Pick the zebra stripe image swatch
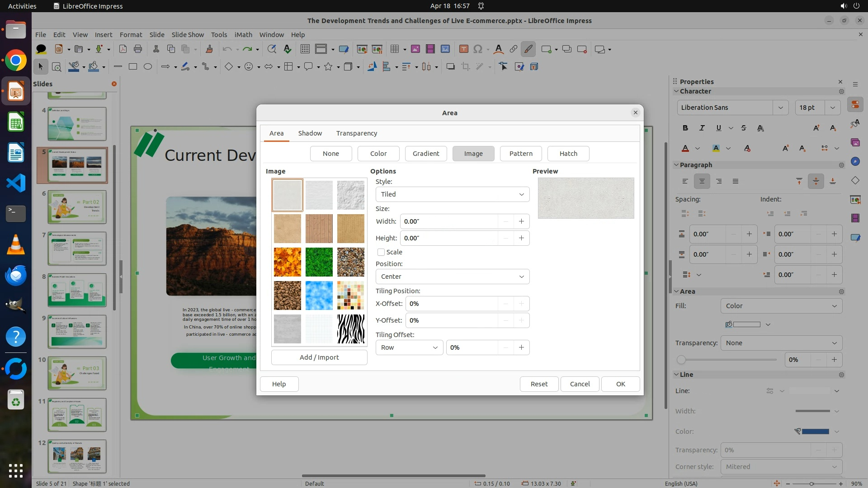The width and height of the screenshot is (868, 488). (x=350, y=329)
